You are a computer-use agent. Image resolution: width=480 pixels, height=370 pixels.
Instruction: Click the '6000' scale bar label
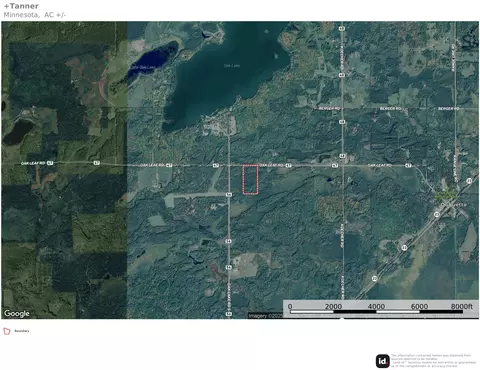coord(419,306)
